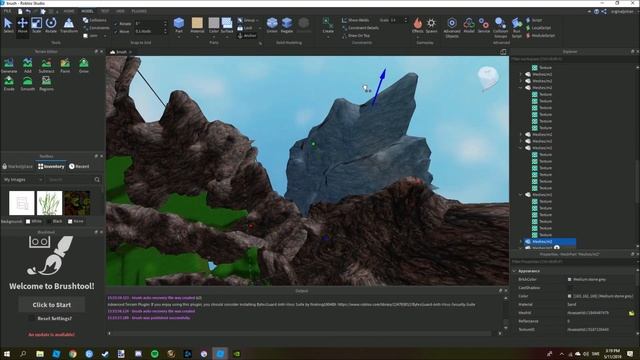Switch to the HOME ribbon tab

[x=69, y=11]
